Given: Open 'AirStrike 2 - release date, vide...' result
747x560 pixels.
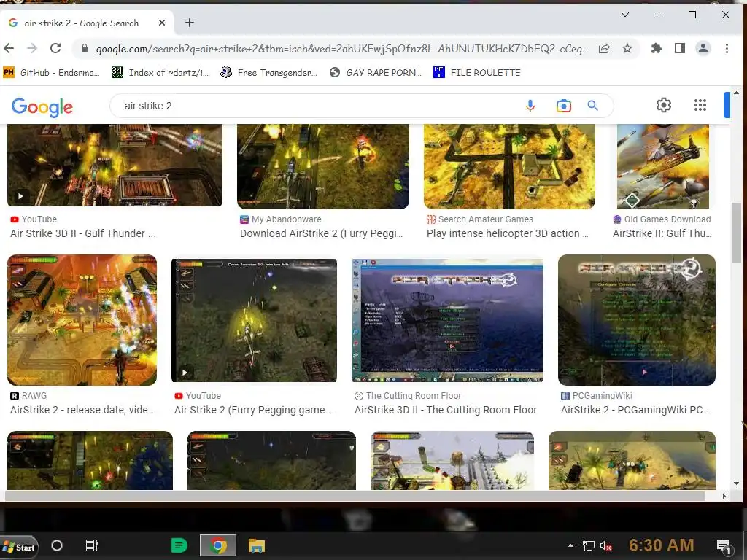Looking at the screenshot, I should 82,410.
